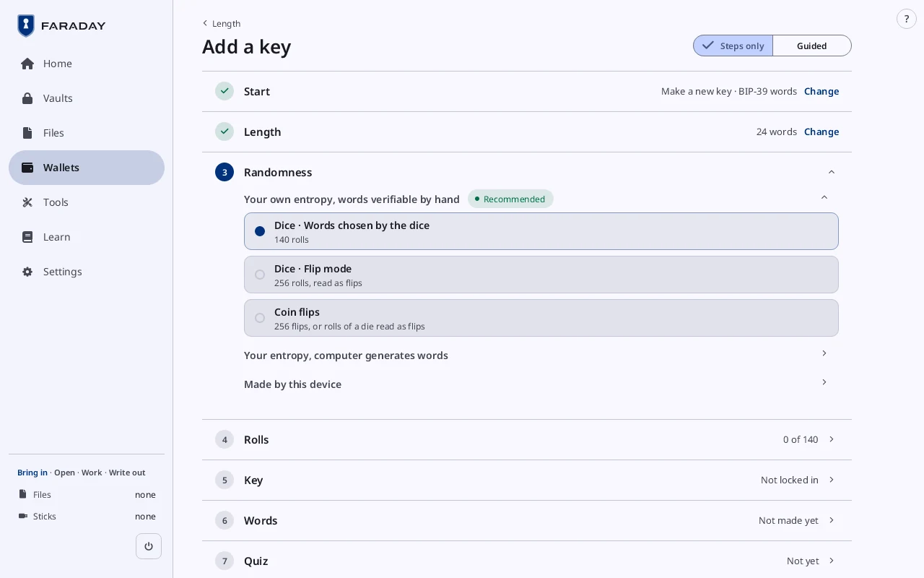Image resolution: width=924 pixels, height=578 pixels.
Task: Click Change link for Length step
Action: click(x=821, y=131)
